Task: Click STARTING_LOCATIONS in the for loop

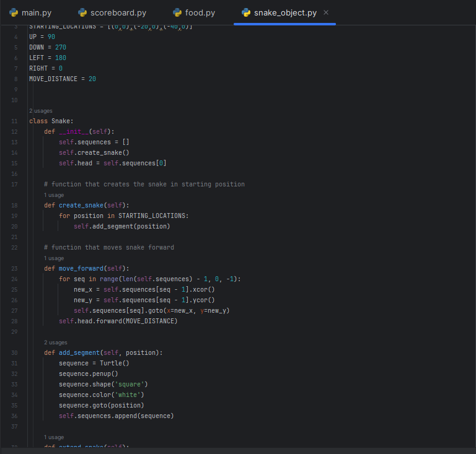Action: pos(152,216)
